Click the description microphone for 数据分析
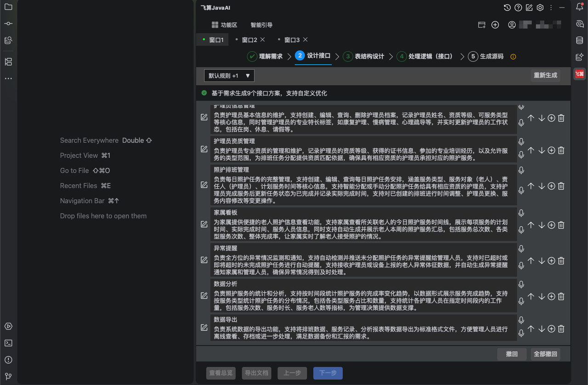Screen dimensions: 588x385 [521, 301]
